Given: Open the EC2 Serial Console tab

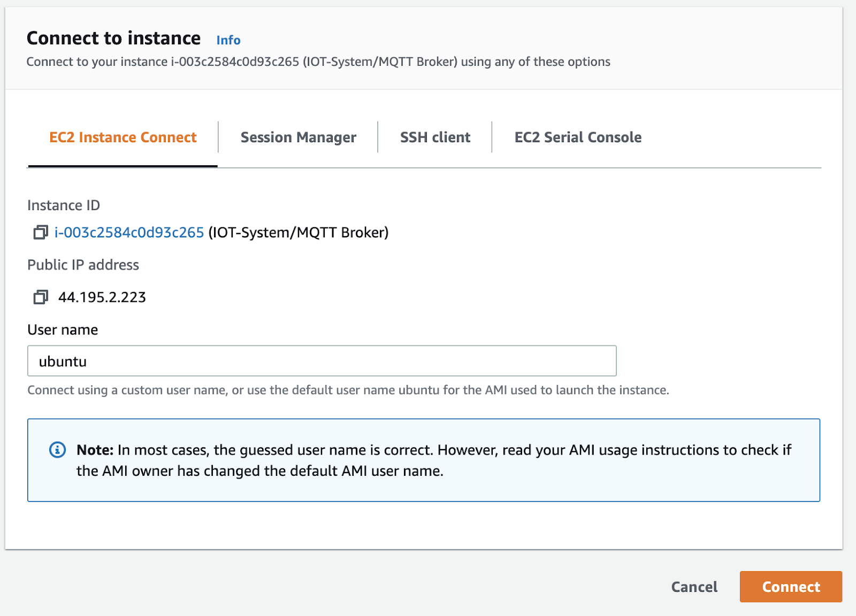Looking at the screenshot, I should coord(578,137).
